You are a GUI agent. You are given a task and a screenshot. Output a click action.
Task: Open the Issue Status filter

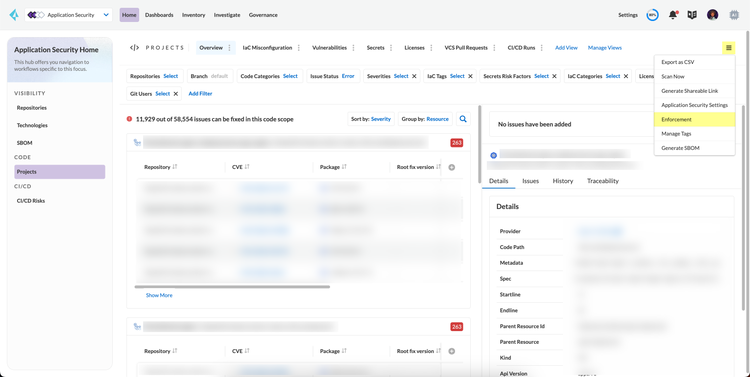click(333, 76)
